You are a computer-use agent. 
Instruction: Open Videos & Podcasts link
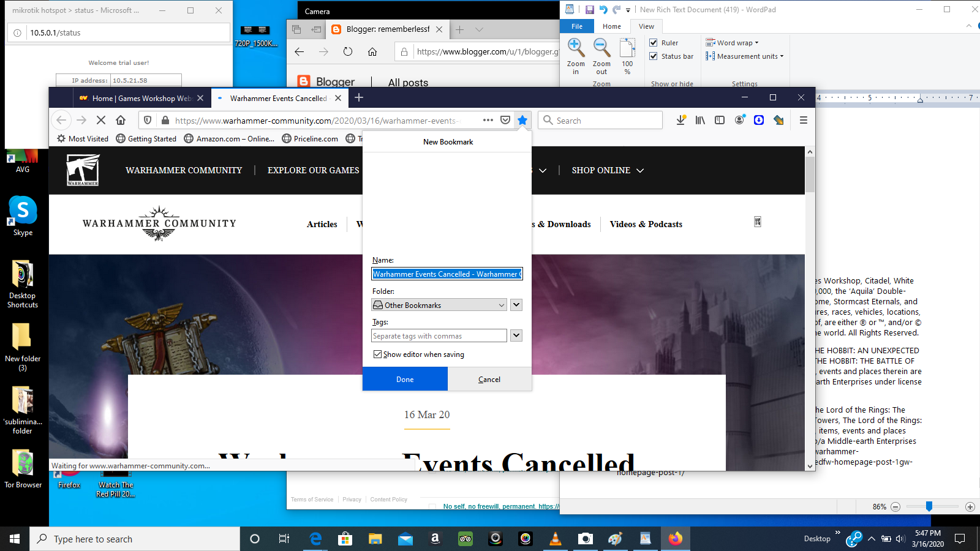point(646,224)
